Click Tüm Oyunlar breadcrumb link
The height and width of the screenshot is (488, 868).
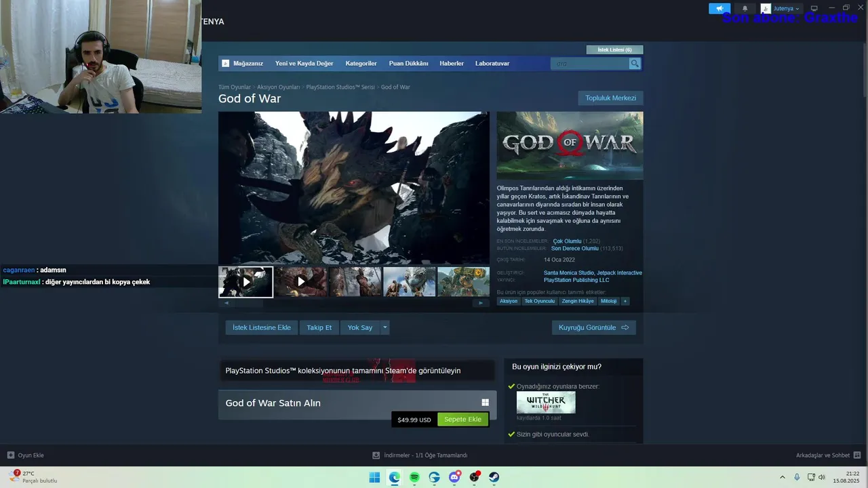click(x=235, y=87)
